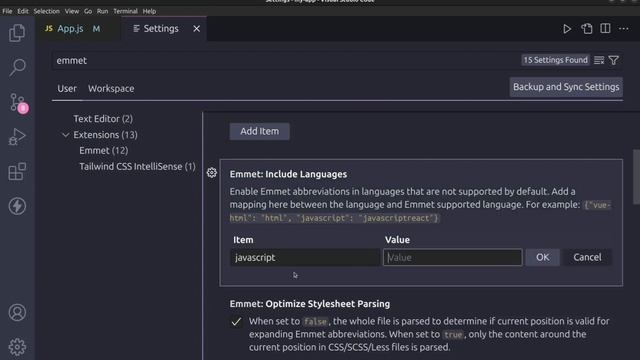
Task: Switch to User settings scope
Action: pyautogui.click(x=67, y=89)
